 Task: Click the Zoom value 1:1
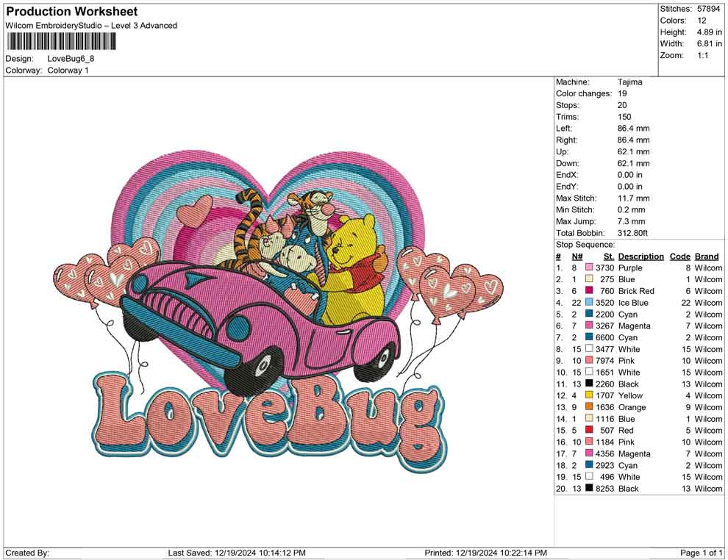pos(703,55)
